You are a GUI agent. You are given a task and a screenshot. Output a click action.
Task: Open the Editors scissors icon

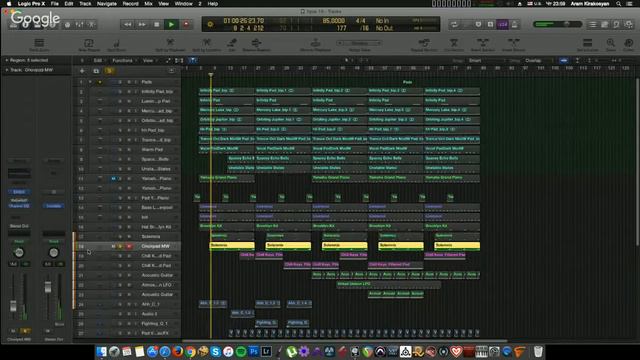(x=92, y=25)
